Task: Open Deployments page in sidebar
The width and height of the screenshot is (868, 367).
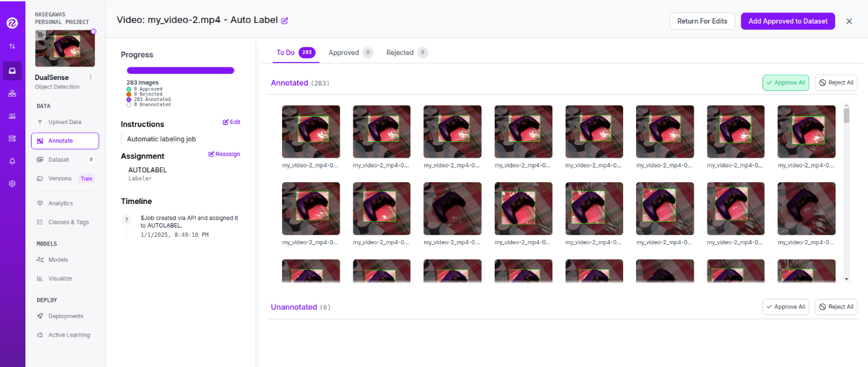Action: 65,316
